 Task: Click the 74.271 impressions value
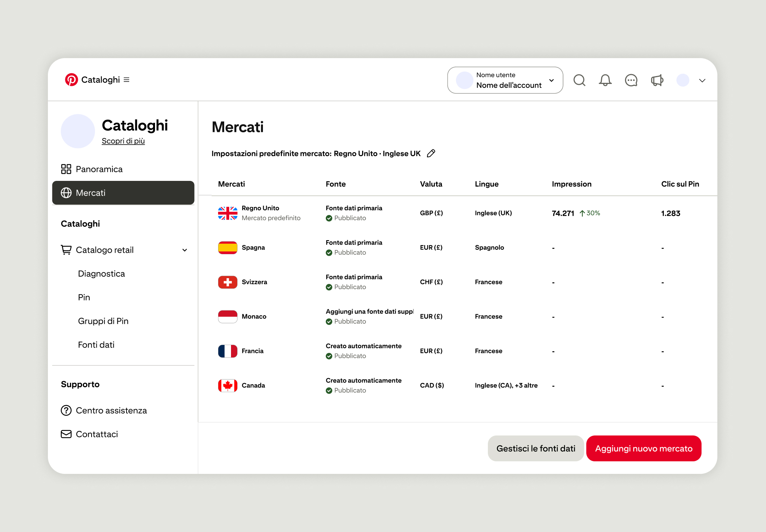563,213
